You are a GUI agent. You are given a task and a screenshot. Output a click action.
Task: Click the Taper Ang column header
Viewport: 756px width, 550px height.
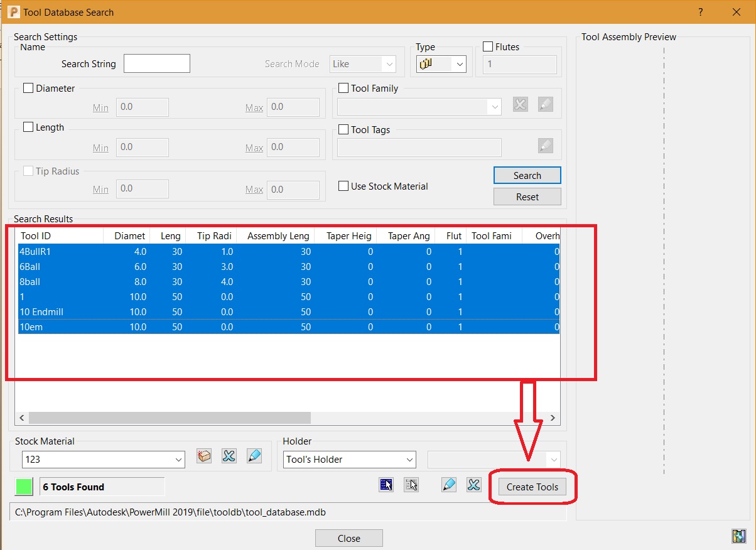point(406,236)
